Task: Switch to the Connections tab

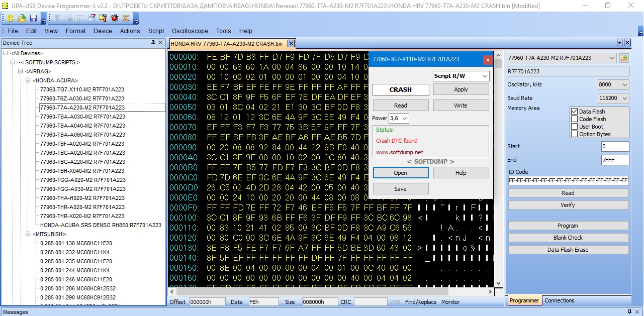Action: (x=559, y=300)
